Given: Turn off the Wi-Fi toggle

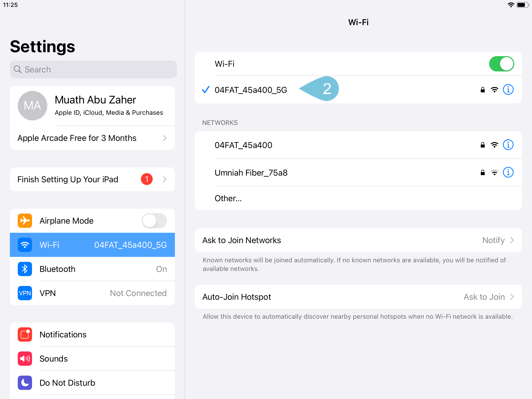Looking at the screenshot, I should tap(501, 64).
